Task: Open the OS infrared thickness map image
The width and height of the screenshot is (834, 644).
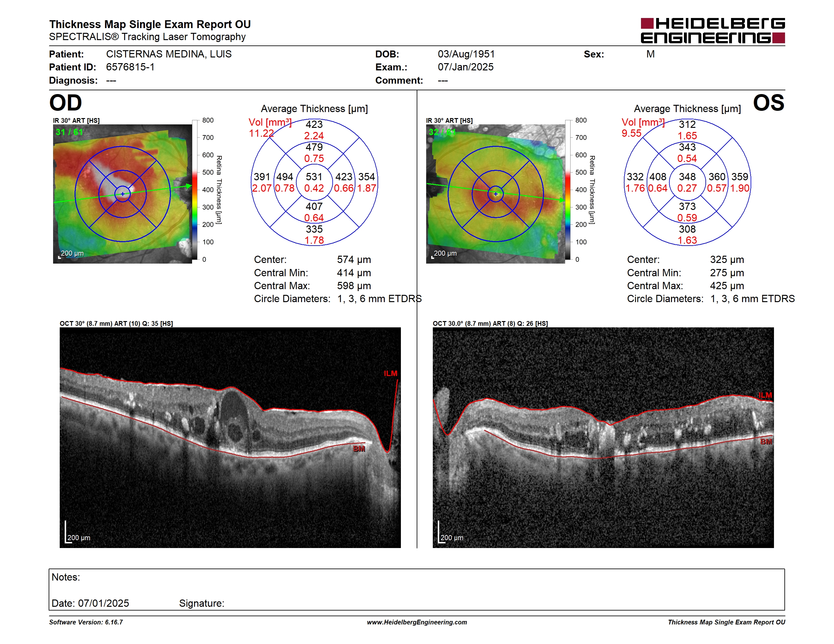Action: click(496, 194)
